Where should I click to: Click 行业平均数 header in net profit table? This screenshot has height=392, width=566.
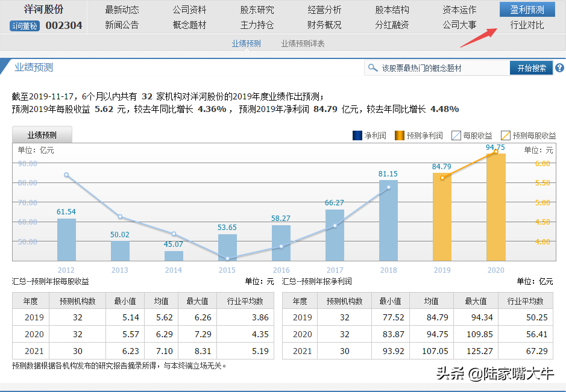click(x=525, y=301)
